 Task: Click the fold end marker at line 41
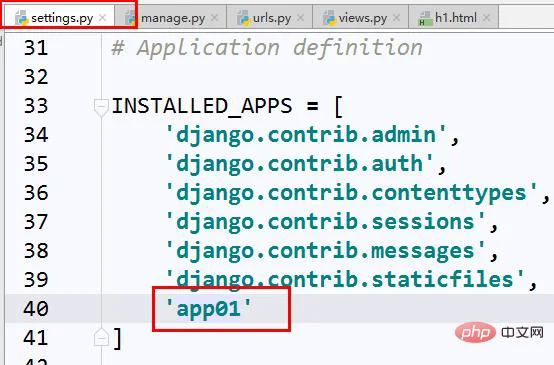pyautogui.click(x=101, y=337)
